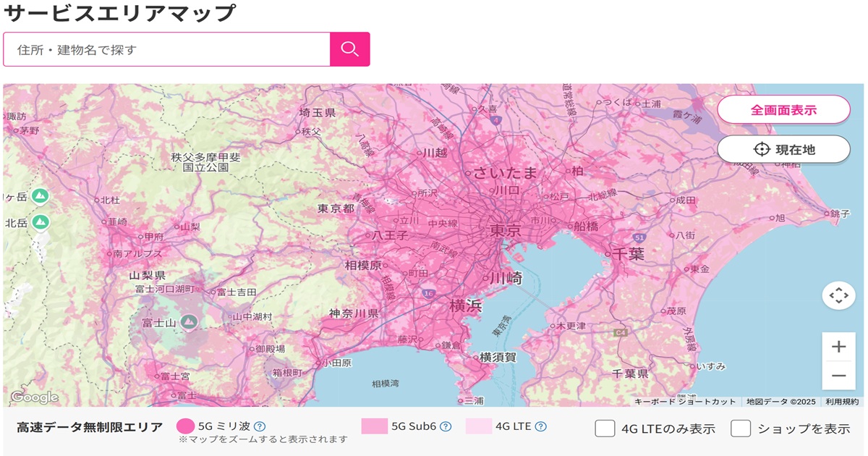Click 成田 label on map
Screen dimensions: 868x456
point(685,200)
